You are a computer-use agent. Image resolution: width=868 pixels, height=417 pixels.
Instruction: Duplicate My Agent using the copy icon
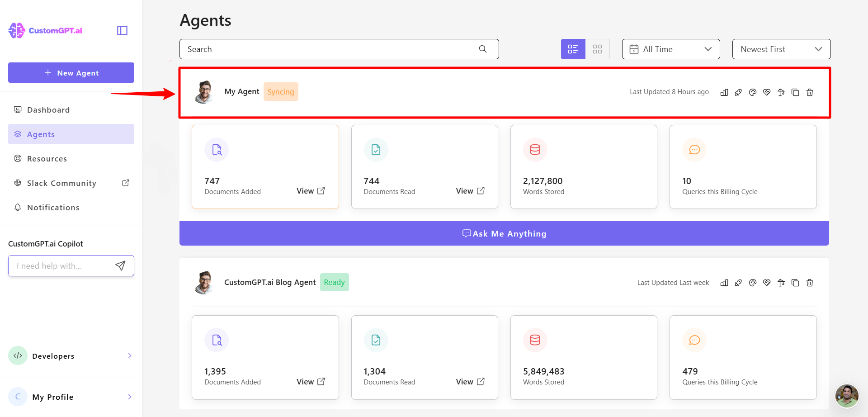(795, 92)
